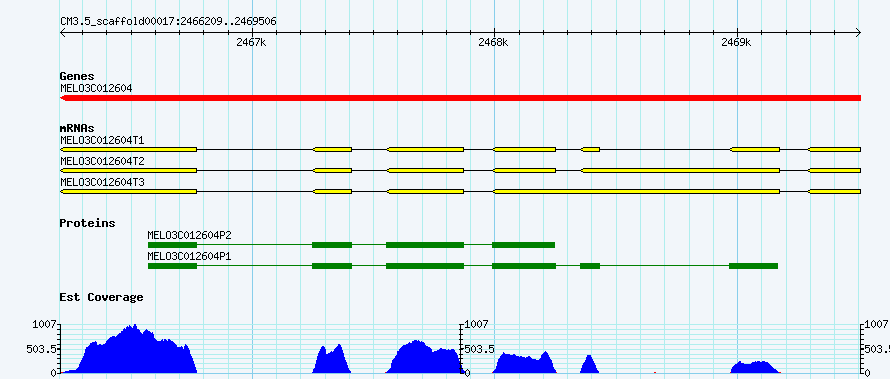Click the last green exon of MELO3C012604P1

click(753, 266)
